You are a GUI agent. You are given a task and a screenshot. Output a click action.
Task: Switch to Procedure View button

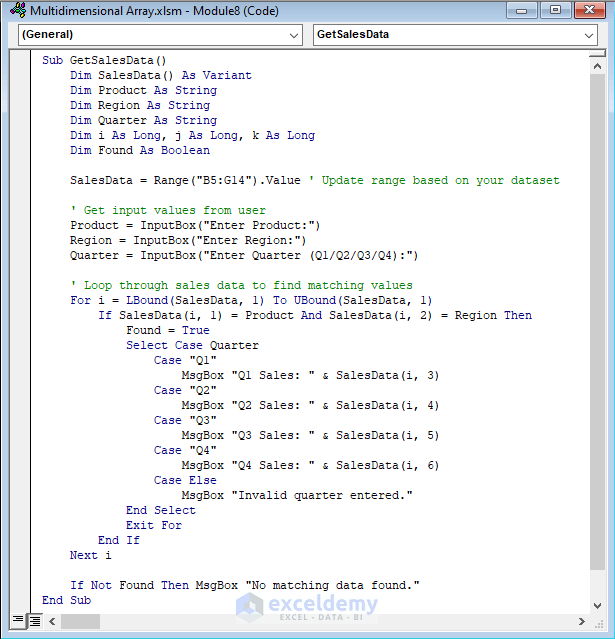[x=18, y=621]
